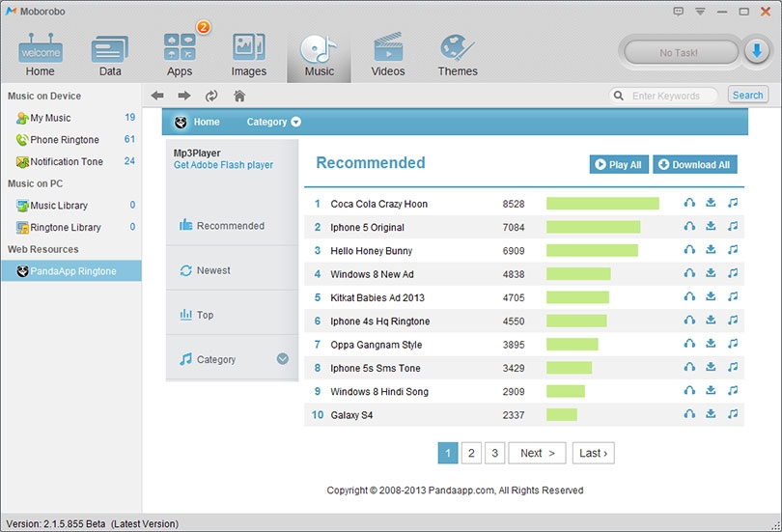This screenshot has width=782, height=532.
Task: Listen to Oppa Gangnam Style headphone icon
Action: click(689, 343)
